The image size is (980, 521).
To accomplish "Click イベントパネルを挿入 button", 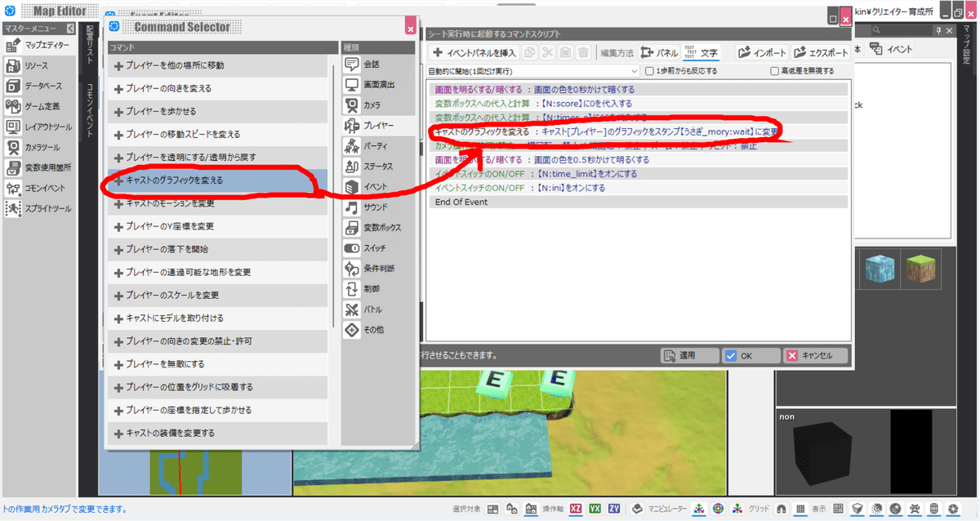I will pos(474,52).
